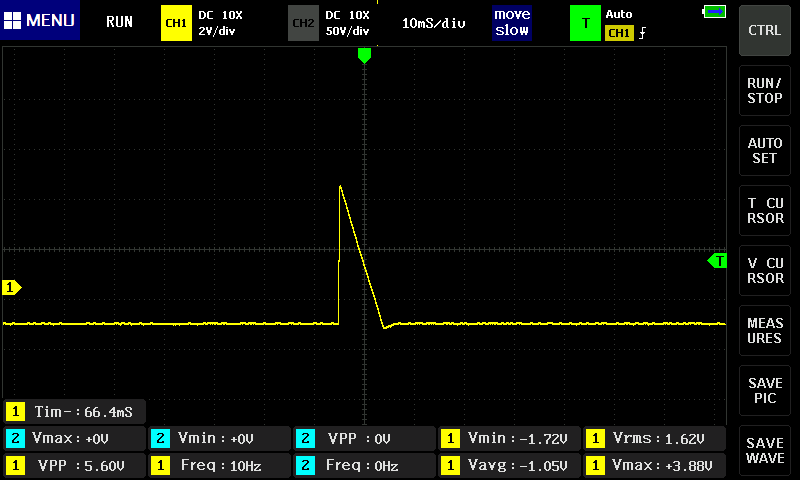Click the battery status icon
Viewport: 800px width, 480px height.
coord(714,12)
